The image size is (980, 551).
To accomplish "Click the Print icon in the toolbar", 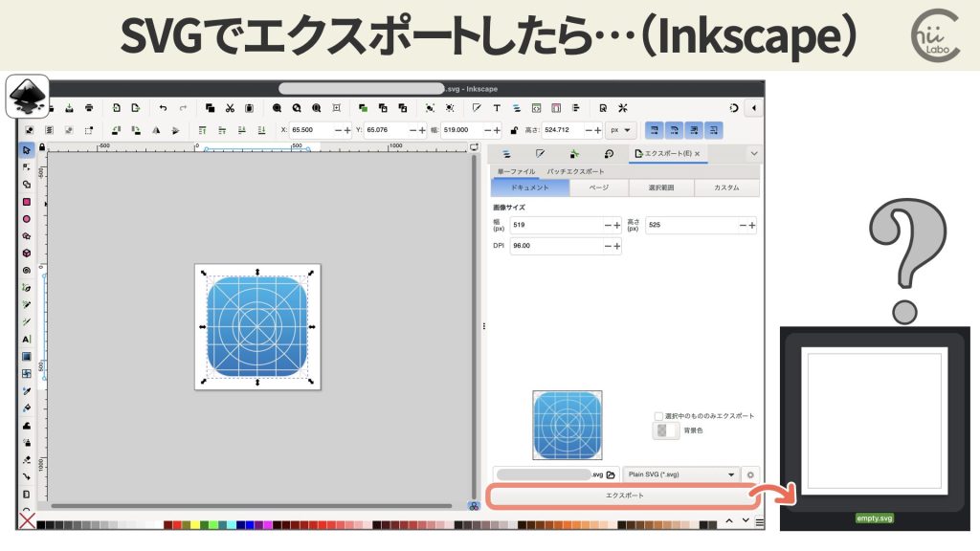I will pyautogui.click(x=89, y=108).
